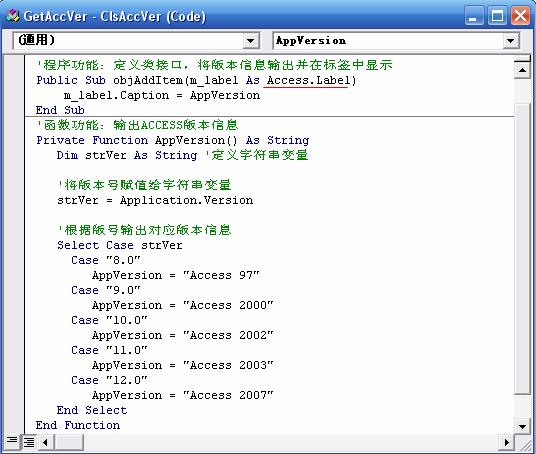Place cursor on Application.Version line

click(155, 200)
